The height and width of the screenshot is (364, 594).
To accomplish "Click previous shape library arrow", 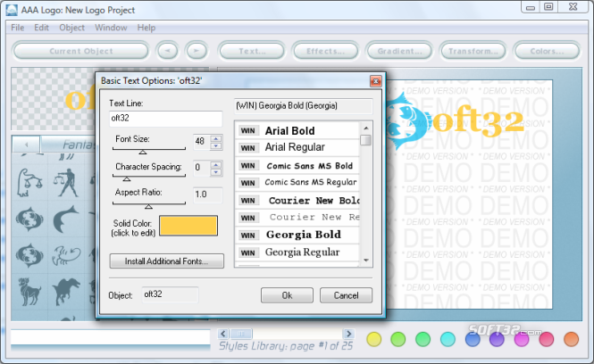I will coord(26,145).
